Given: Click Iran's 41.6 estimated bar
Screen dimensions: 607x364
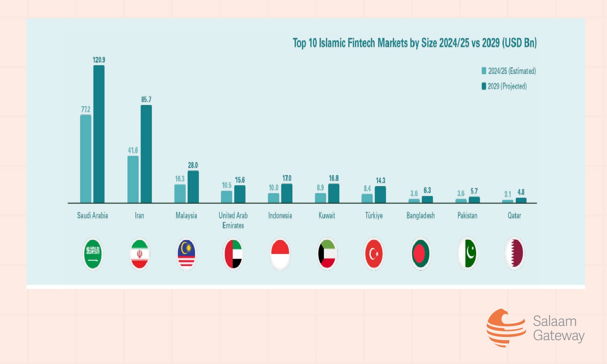Looking at the screenshot, I should tap(133, 179).
